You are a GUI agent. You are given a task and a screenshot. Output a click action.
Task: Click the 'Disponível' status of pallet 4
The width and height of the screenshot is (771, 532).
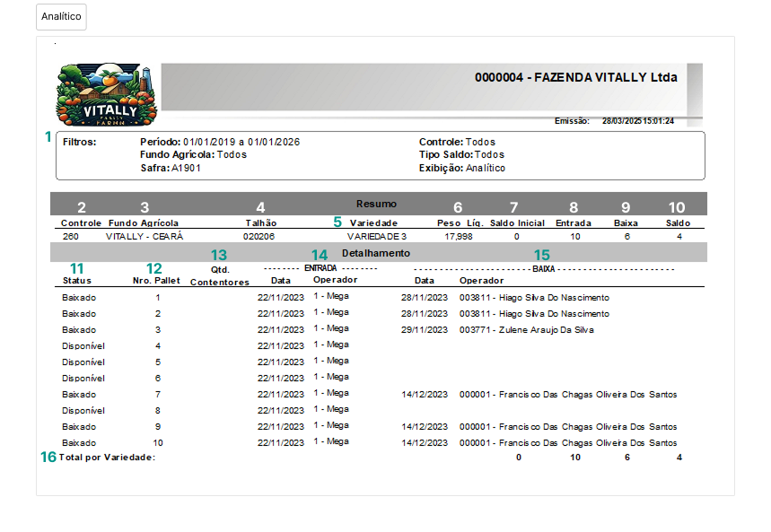click(83, 346)
